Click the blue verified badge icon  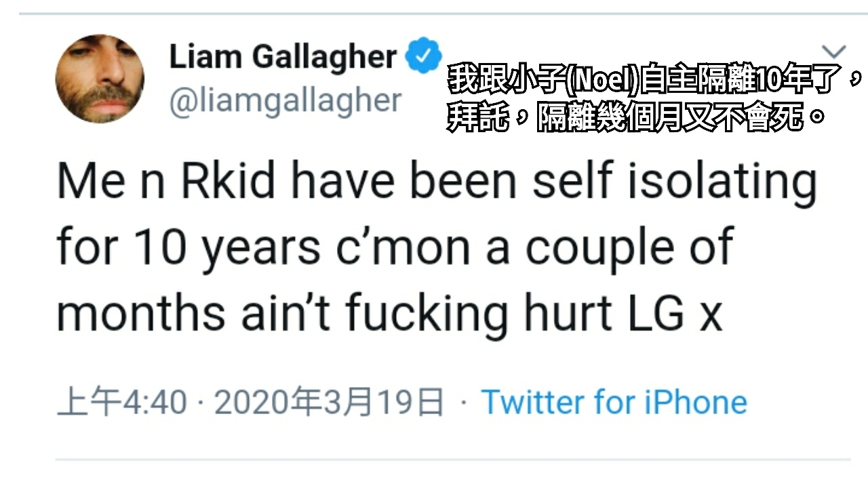424,56
